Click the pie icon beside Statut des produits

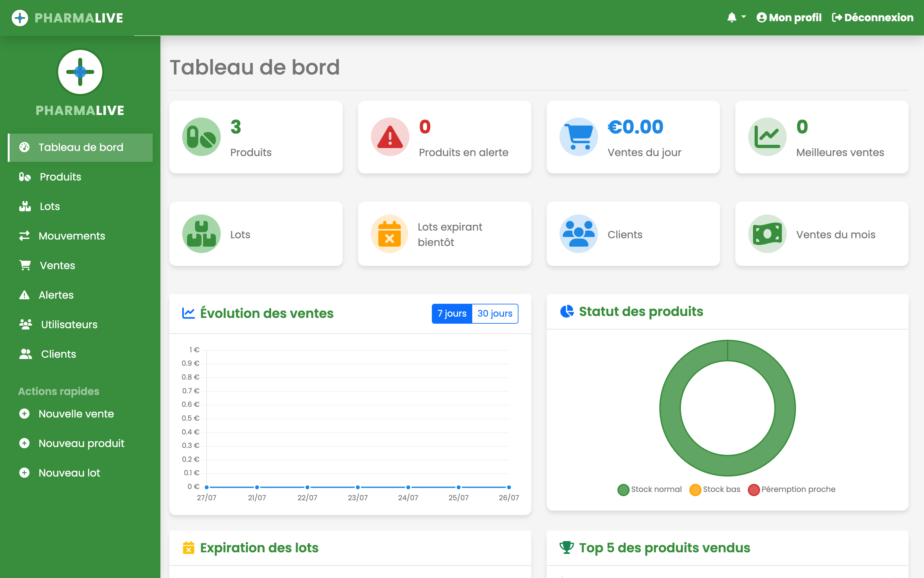tap(567, 311)
